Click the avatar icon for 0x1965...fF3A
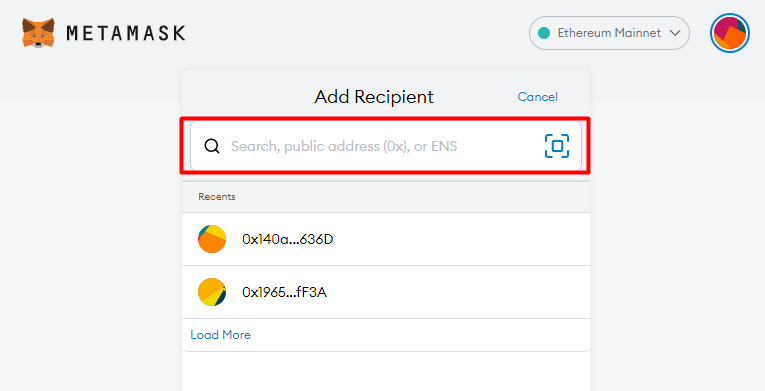 click(212, 292)
